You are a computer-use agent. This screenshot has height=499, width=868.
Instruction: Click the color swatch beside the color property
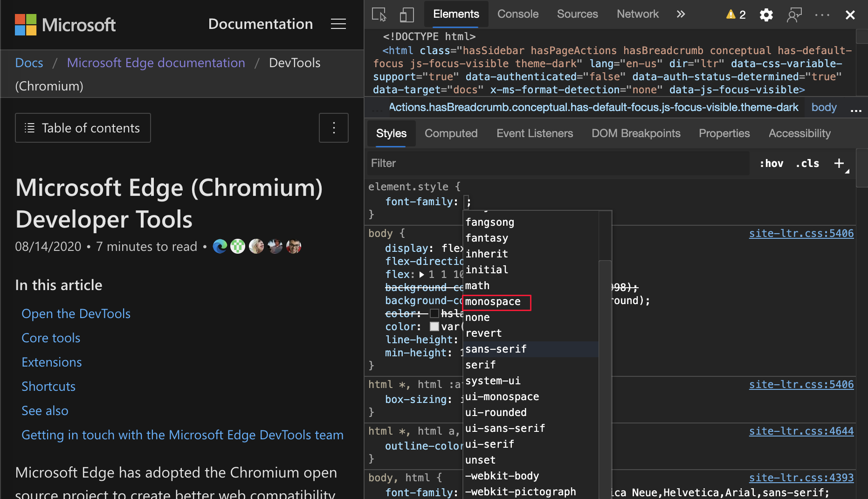(434, 326)
